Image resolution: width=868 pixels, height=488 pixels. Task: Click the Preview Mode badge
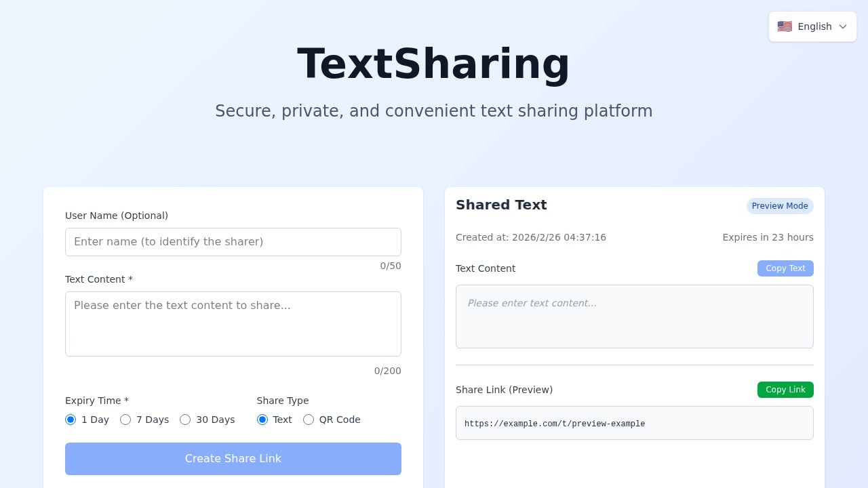[780, 205]
